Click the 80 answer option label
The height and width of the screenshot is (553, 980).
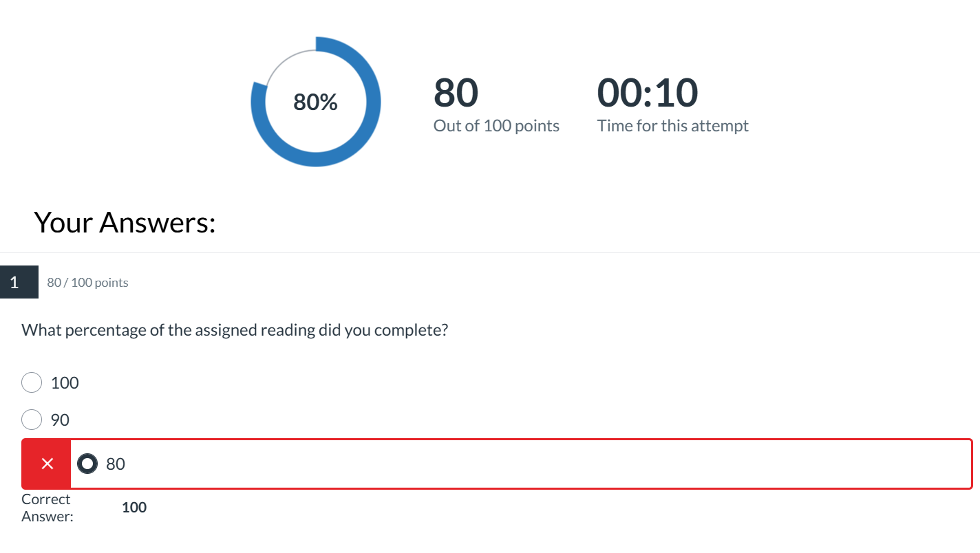(116, 464)
